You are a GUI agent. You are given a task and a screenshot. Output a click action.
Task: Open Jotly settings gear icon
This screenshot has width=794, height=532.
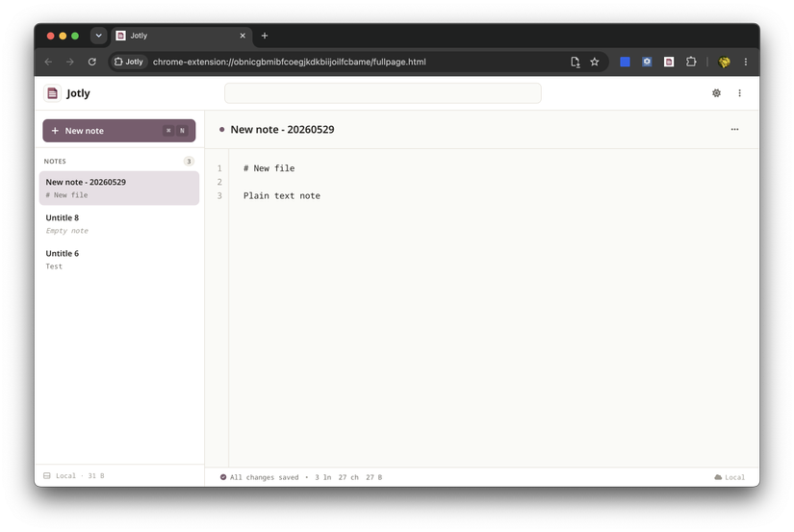click(716, 93)
